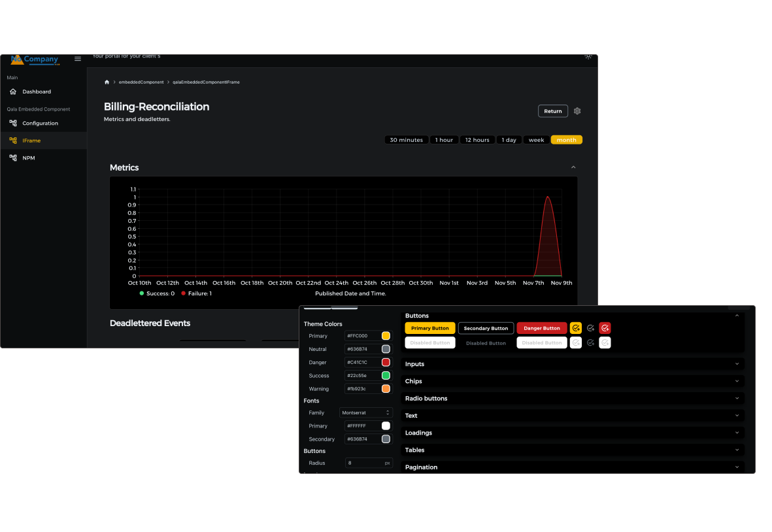Click the red Danger Button

tap(542, 328)
